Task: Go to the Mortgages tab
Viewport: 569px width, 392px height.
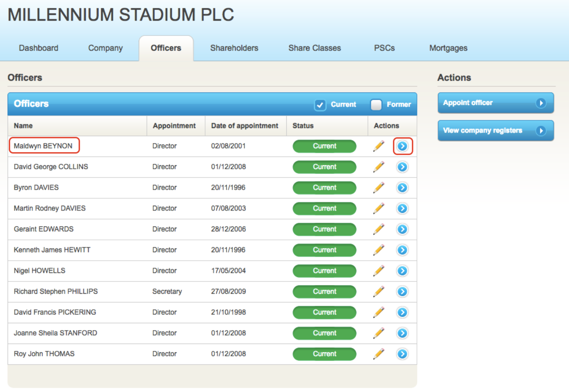Action: [x=448, y=48]
